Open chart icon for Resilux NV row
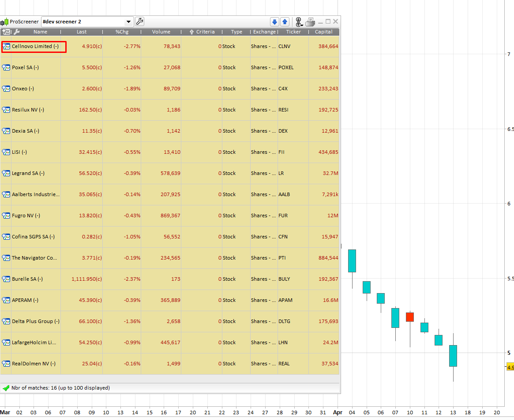514x420 pixels. (x=6, y=110)
